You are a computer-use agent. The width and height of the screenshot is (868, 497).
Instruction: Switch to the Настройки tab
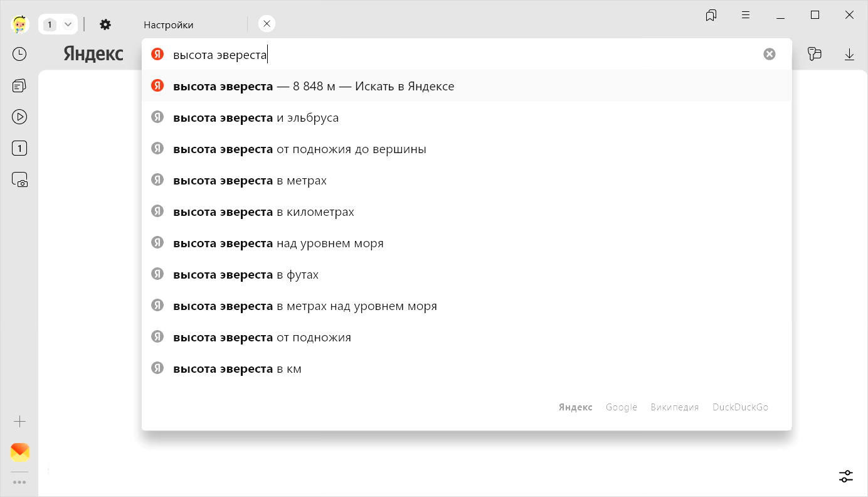click(168, 24)
